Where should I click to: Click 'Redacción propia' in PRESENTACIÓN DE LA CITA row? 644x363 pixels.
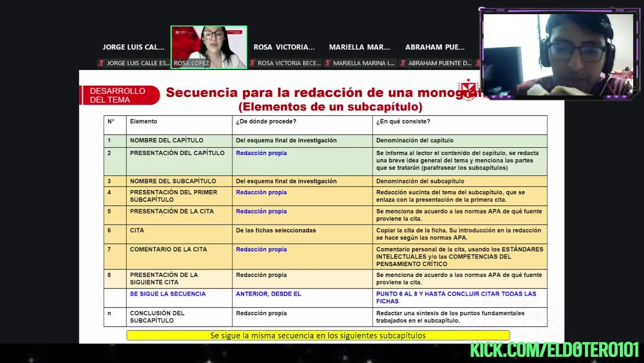pyautogui.click(x=261, y=212)
